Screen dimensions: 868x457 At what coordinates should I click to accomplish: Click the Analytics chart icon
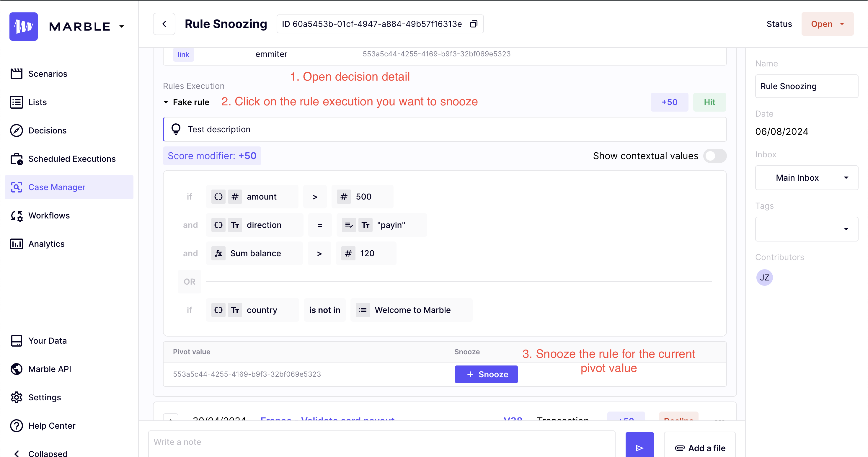[17, 244]
